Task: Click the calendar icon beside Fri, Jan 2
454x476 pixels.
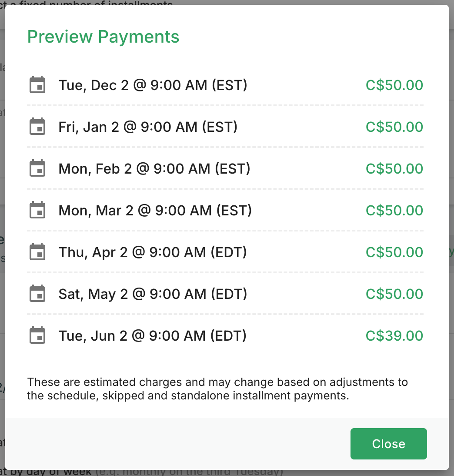Action: [37, 127]
